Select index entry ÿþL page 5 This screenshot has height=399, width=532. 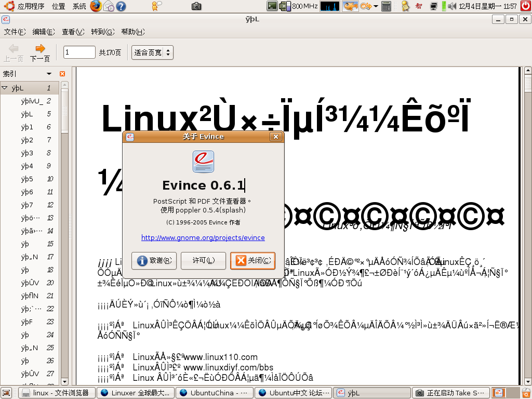pos(30,114)
